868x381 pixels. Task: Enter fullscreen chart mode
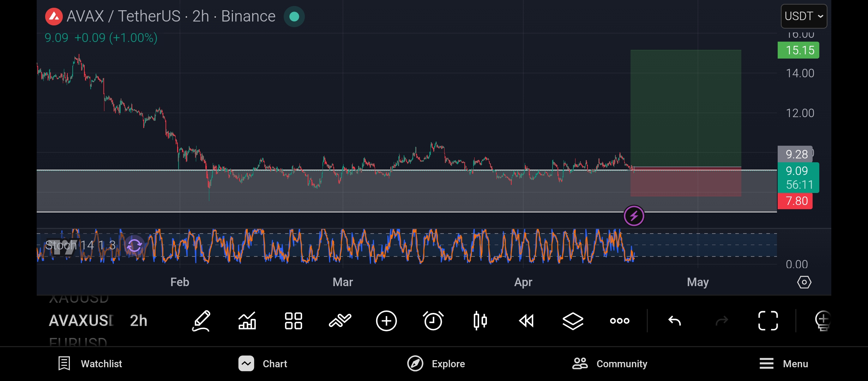point(768,321)
